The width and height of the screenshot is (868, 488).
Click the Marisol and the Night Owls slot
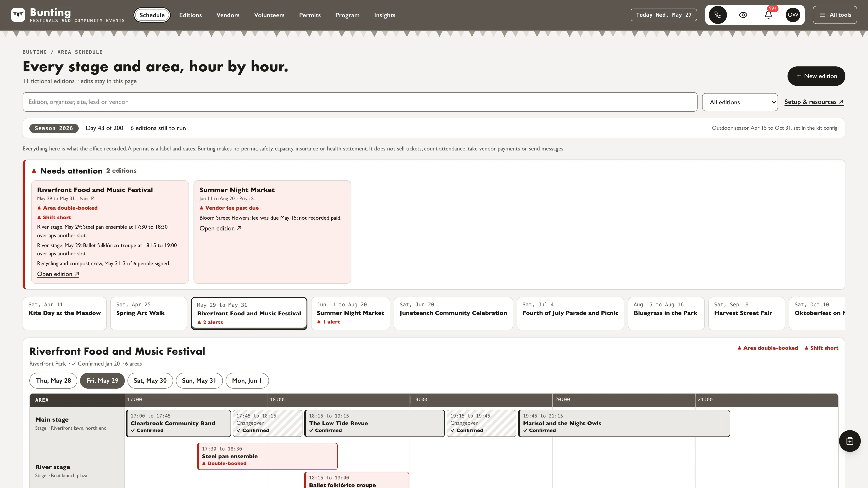pos(624,423)
